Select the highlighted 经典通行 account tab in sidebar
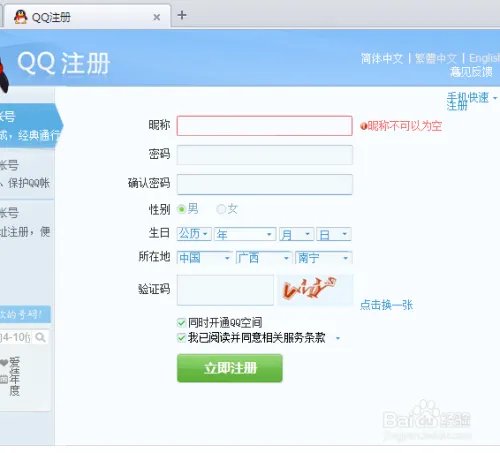 [x=30, y=126]
